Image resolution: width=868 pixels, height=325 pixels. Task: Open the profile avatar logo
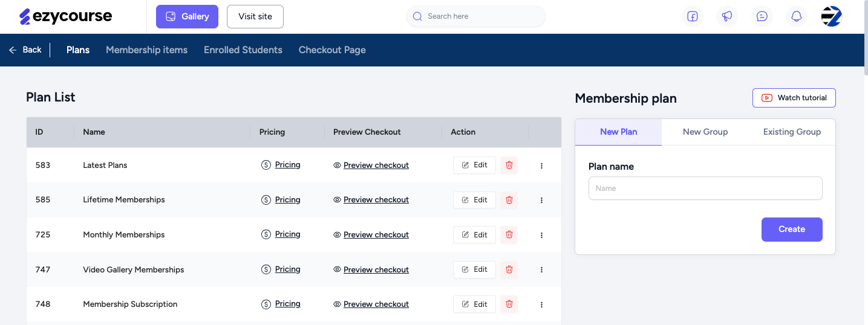pos(832,16)
